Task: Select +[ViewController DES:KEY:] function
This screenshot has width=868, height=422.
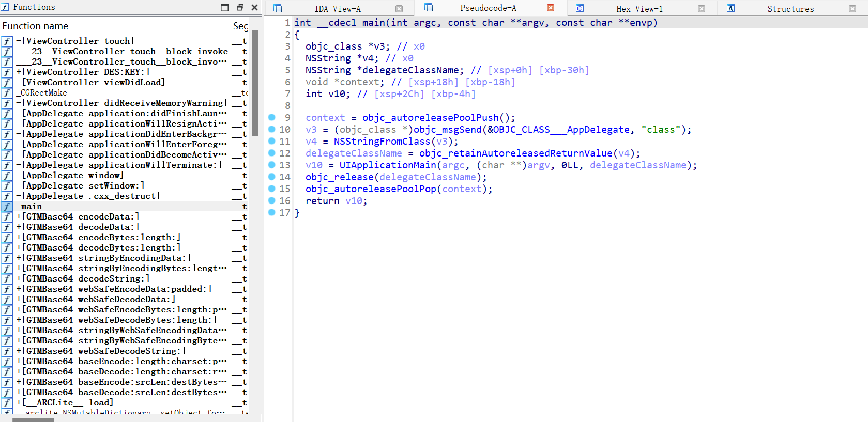Action: pos(83,72)
